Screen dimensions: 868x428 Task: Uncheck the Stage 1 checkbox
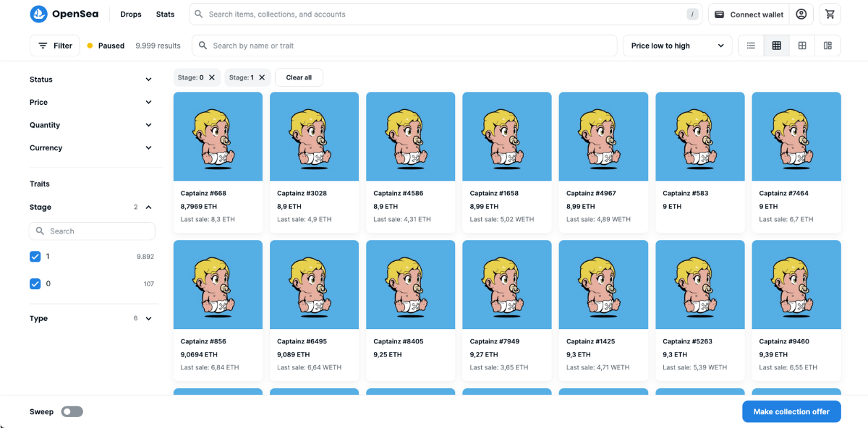pyautogui.click(x=35, y=257)
